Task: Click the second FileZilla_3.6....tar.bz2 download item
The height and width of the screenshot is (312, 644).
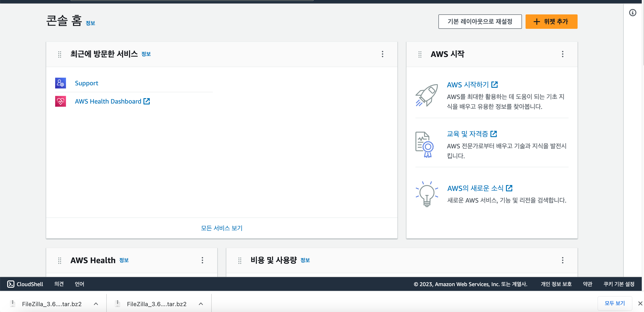Action: (156, 304)
